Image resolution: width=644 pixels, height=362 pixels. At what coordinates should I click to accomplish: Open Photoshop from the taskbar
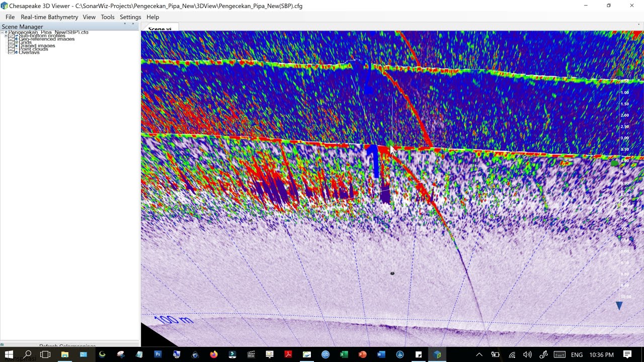point(158,354)
